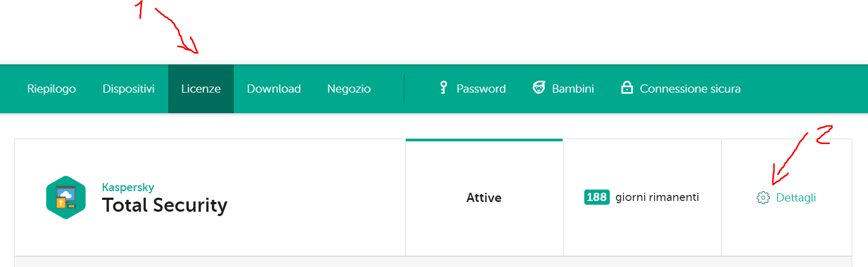Click the Total Security product title
The height and width of the screenshot is (267, 868).
[164, 205]
